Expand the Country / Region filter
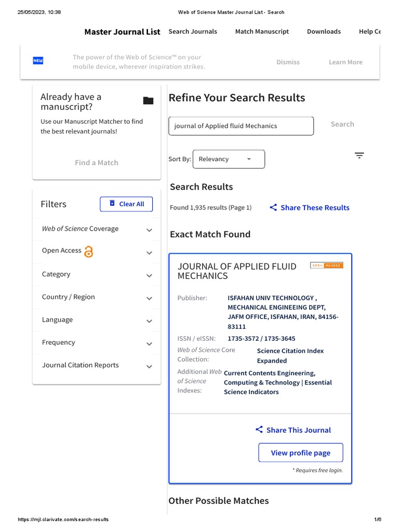 [x=149, y=299]
